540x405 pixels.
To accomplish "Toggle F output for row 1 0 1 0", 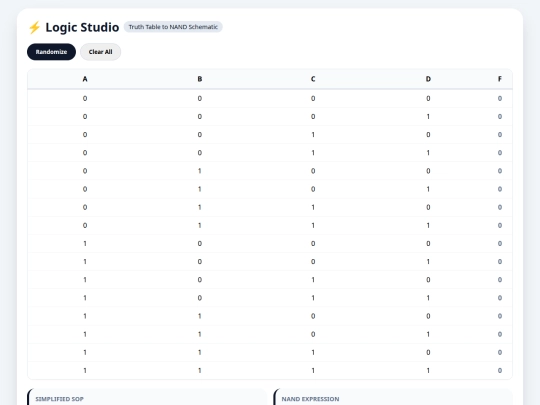I will click(499, 280).
